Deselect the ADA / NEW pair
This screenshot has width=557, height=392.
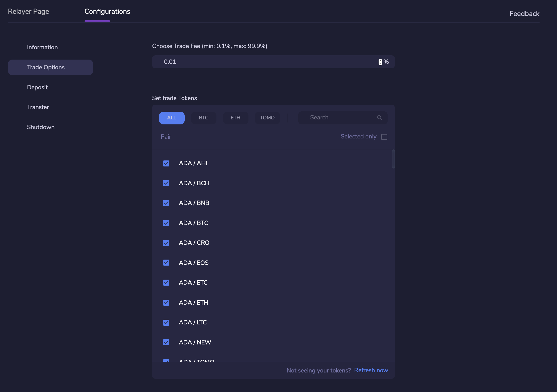[x=166, y=342]
